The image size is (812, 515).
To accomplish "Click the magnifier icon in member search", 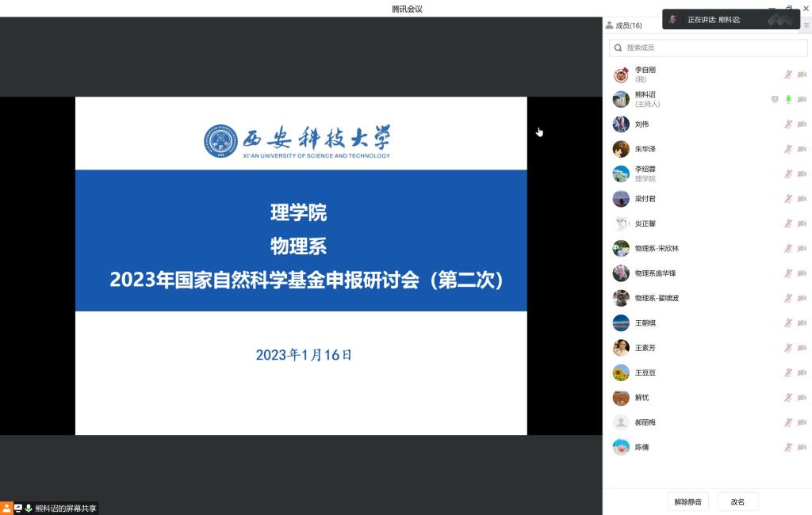I will tap(619, 48).
